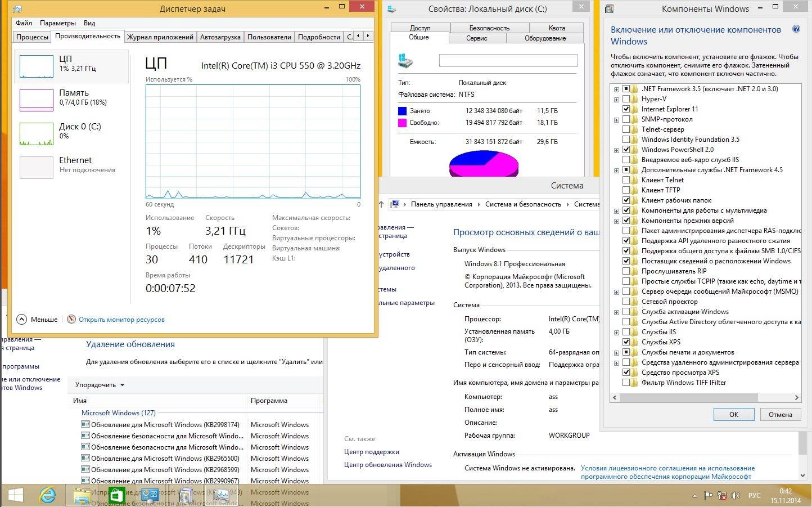Screen dimensions: 812x507
Task: Enable Фильтр Windows TIFF IFilter checkbox
Action: tap(626, 383)
